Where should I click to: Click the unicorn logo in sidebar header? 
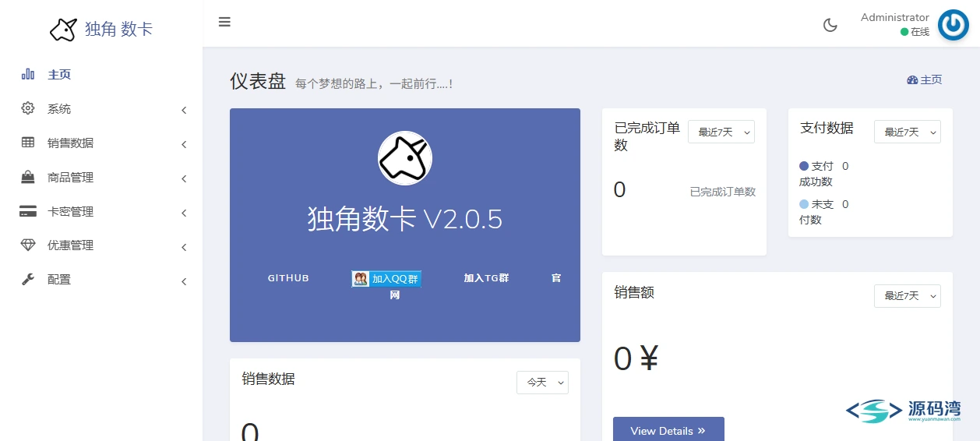tap(63, 30)
